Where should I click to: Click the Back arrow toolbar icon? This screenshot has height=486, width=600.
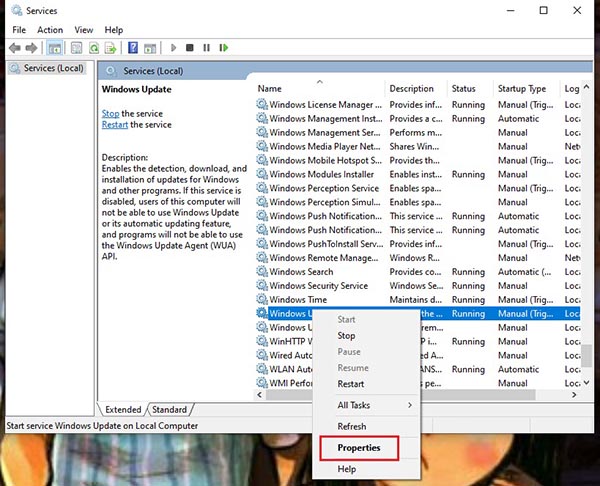coord(15,48)
